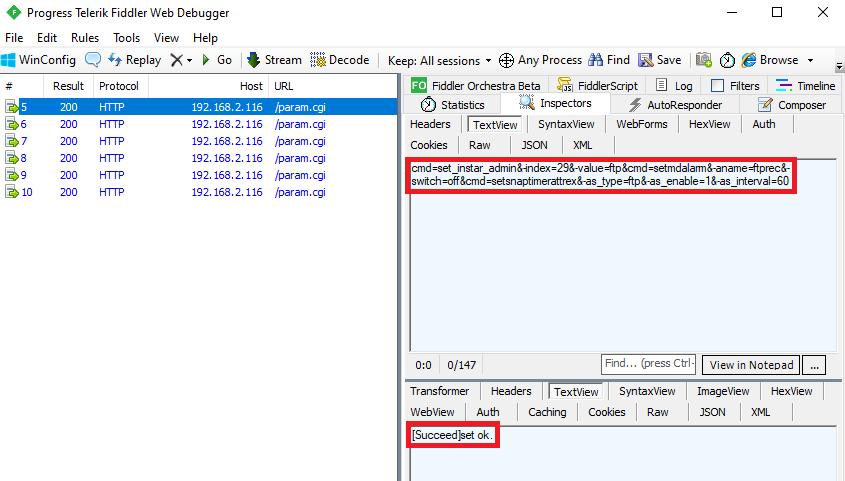The image size is (845, 481).
Task: Sort by # column header
Action: (x=22, y=86)
